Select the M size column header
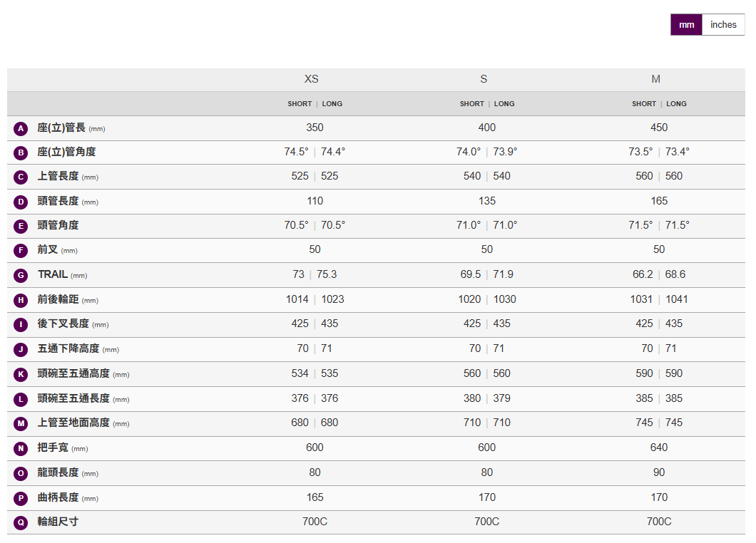The height and width of the screenshot is (543, 756). (655, 79)
